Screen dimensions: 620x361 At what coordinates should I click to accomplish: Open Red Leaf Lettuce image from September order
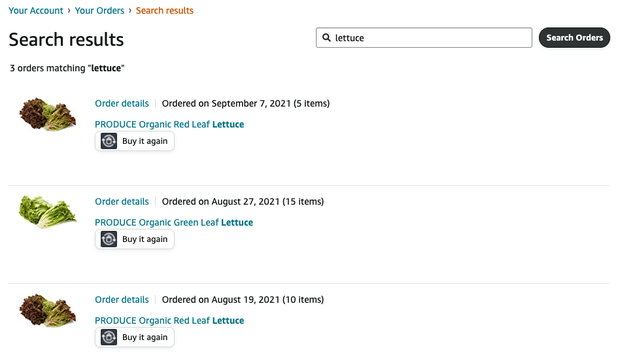[x=47, y=114]
